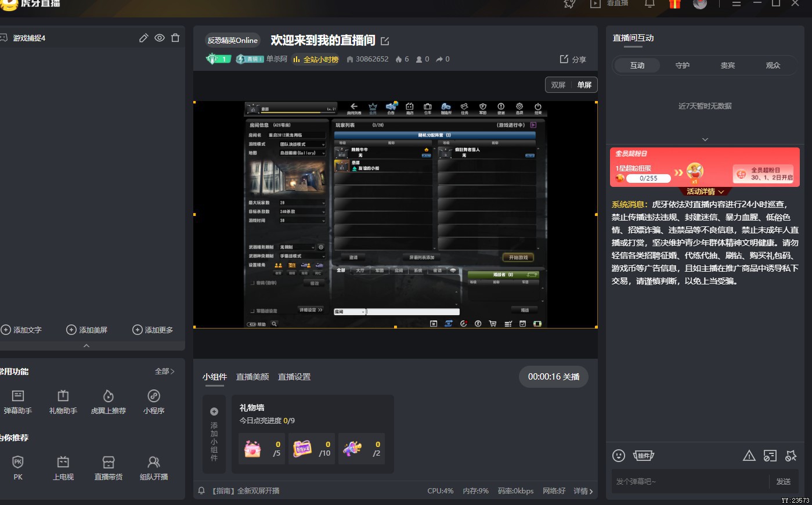Click the 全站小时榜 ranking badge

315,59
